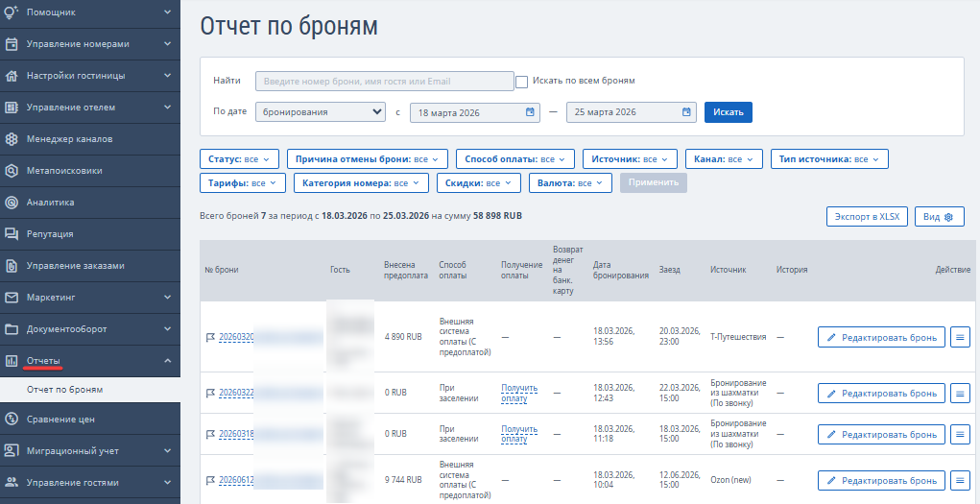Open the hamburger menu for the first booking row
Screen dimensions: 980x504
click(x=960, y=337)
